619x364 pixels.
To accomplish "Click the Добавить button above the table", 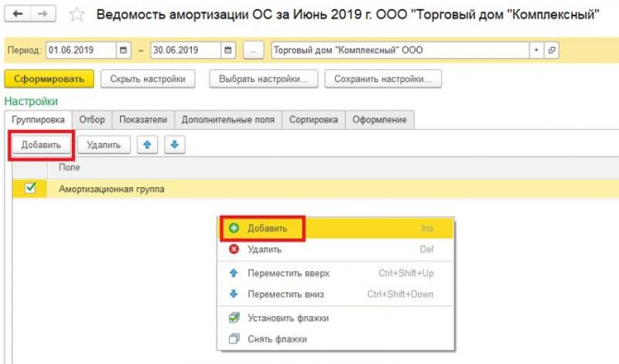I will click(42, 145).
